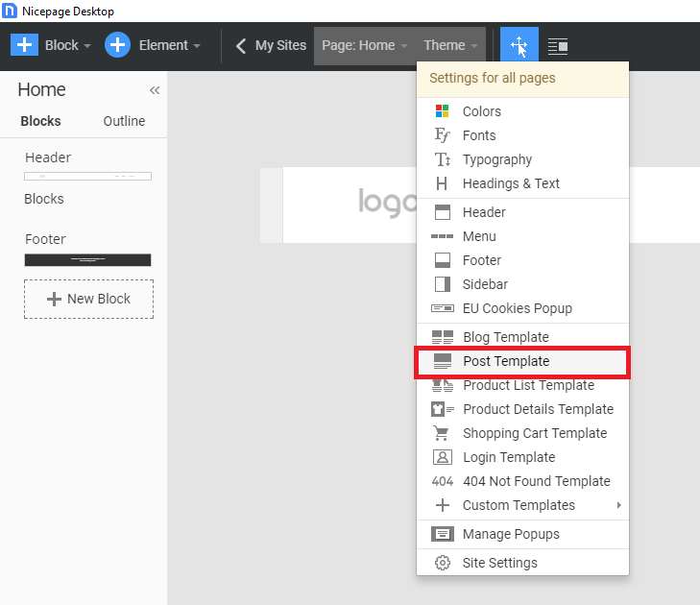Screen dimensions: 700x605
Task: Click the blue plus Block icon
Action: click(24, 45)
